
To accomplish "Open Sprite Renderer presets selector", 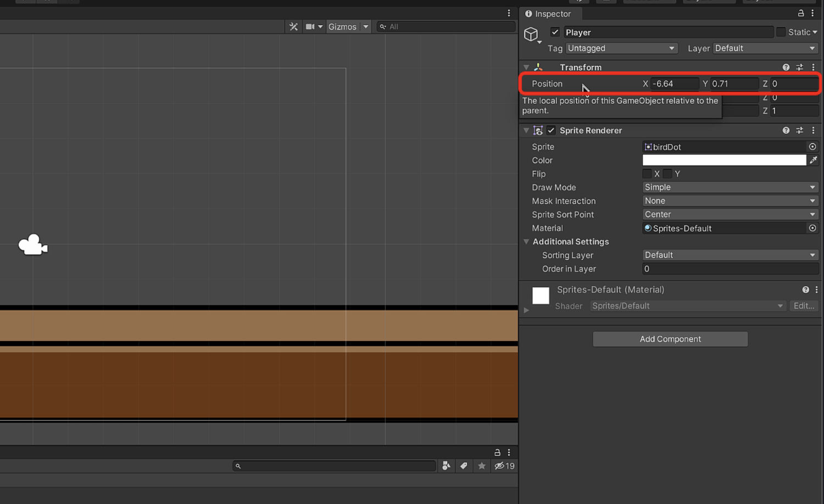I will click(800, 130).
